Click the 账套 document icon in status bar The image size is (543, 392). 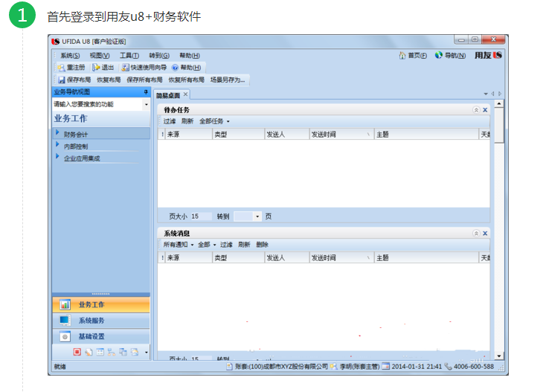pos(229,367)
